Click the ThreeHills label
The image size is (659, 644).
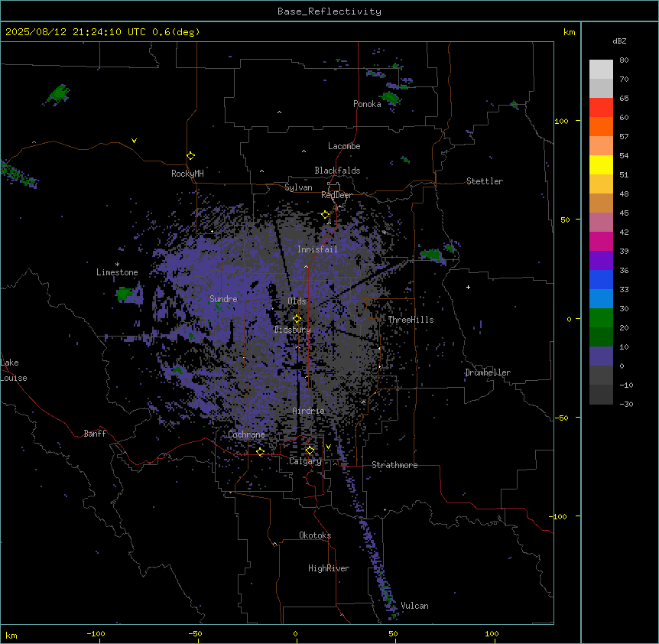click(411, 320)
